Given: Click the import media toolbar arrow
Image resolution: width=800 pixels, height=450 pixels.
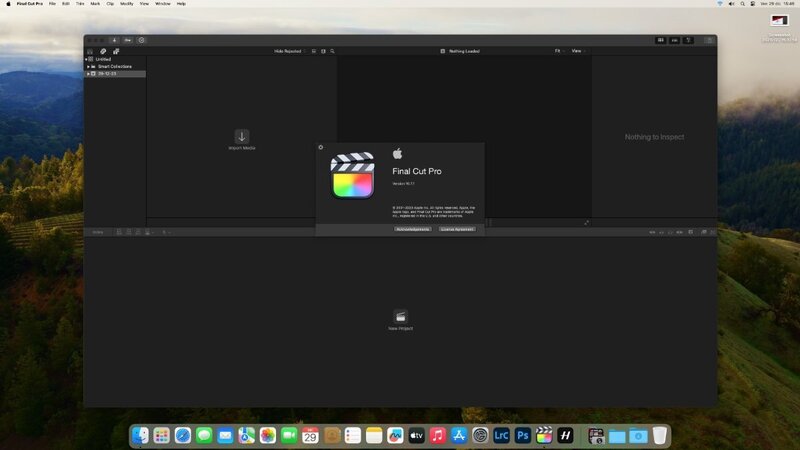Looking at the screenshot, I should click(x=114, y=40).
